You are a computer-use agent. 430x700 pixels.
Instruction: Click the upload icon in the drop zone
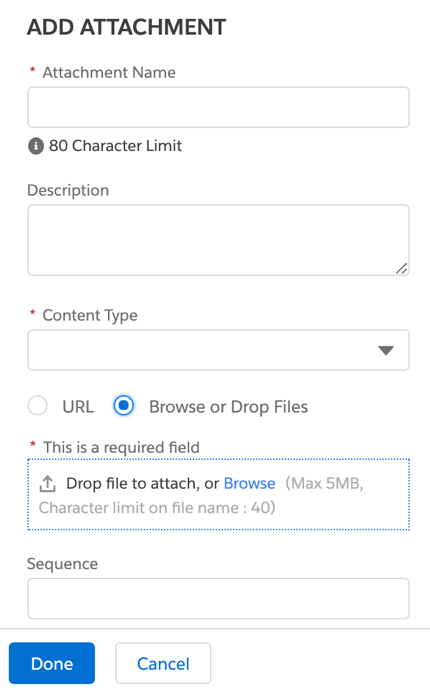click(47, 483)
